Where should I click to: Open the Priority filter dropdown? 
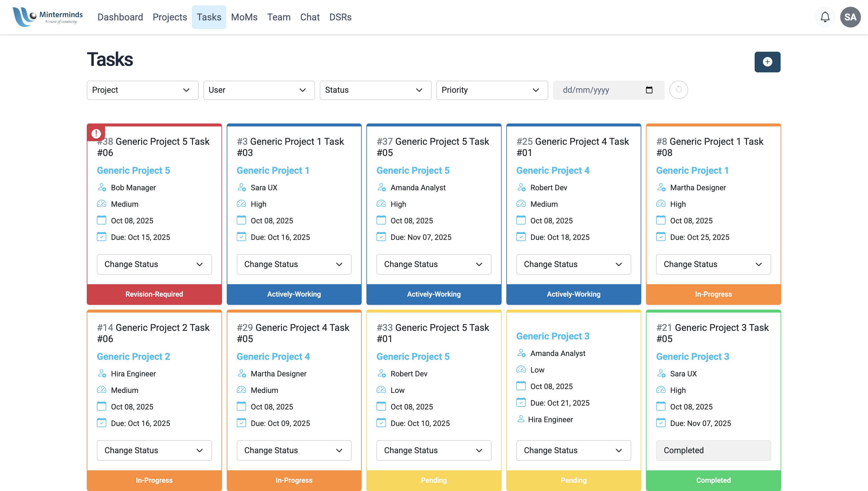(x=492, y=90)
